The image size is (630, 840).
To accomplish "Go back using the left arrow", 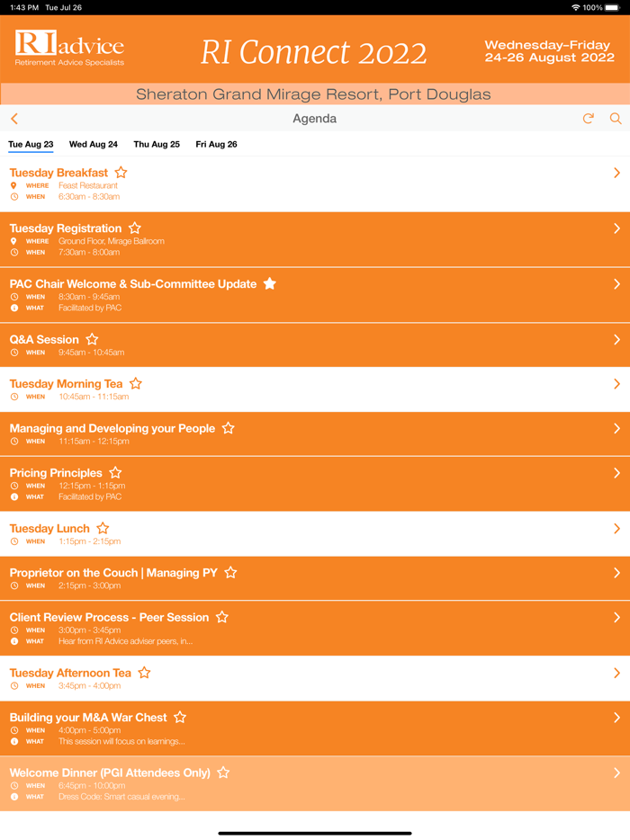I will click(14, 119).
